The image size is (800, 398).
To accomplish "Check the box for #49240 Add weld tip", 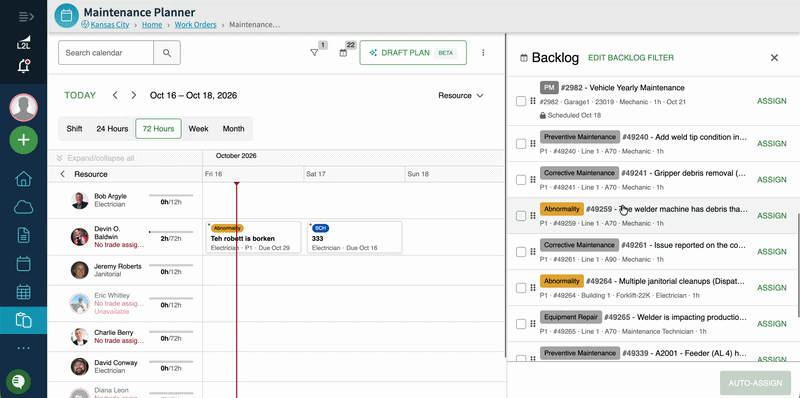I will [520, 144].
